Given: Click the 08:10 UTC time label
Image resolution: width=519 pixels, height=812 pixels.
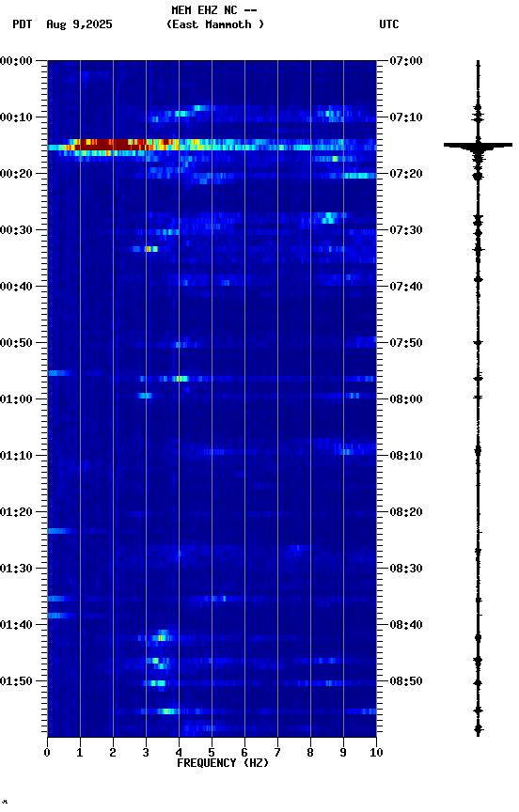Looking at the screenshot, I should [x=406, y=456].
